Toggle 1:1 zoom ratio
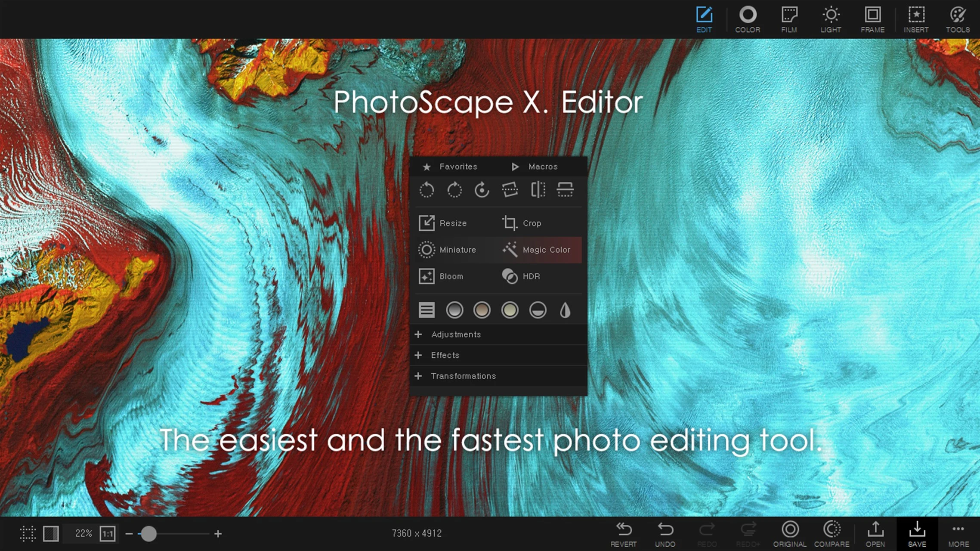 (108, 533)
